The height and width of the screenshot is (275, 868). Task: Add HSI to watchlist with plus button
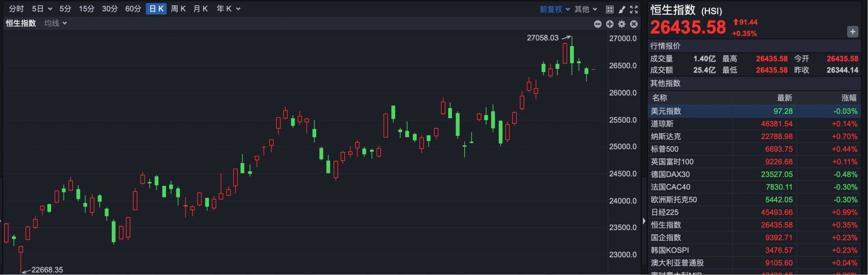[x=852, y=32]
